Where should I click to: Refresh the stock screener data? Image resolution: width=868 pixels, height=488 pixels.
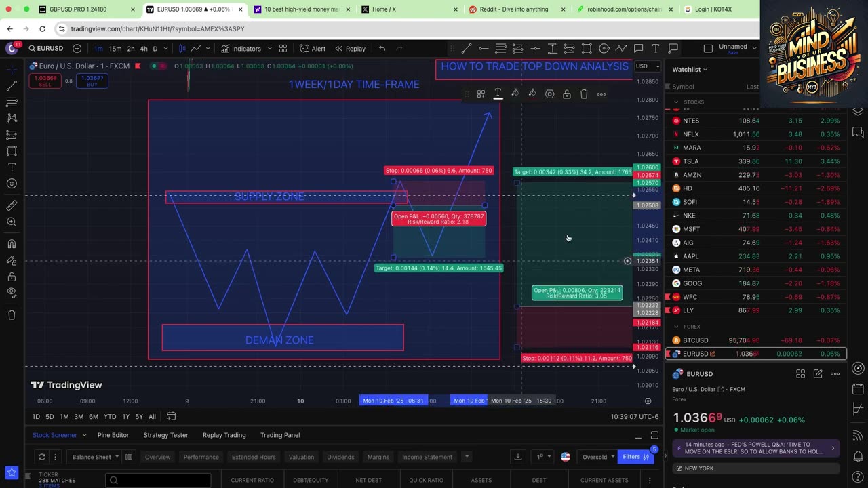42,457
